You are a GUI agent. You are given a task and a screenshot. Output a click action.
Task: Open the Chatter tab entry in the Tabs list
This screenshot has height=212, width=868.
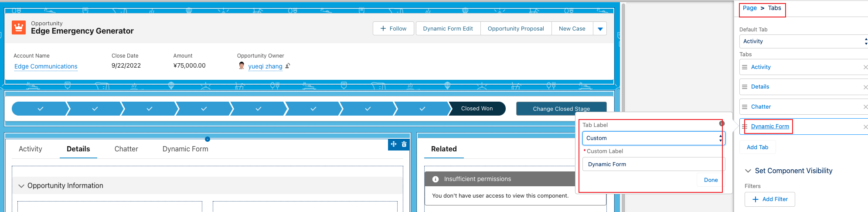tap(761, 107)
